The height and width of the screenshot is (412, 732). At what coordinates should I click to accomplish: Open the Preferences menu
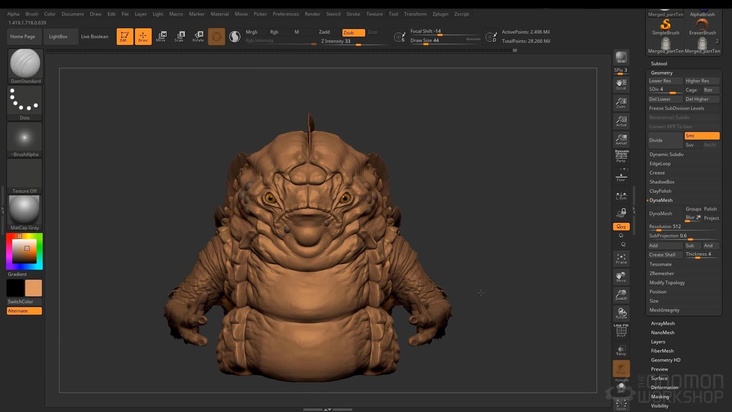click(x=285, y=14)
